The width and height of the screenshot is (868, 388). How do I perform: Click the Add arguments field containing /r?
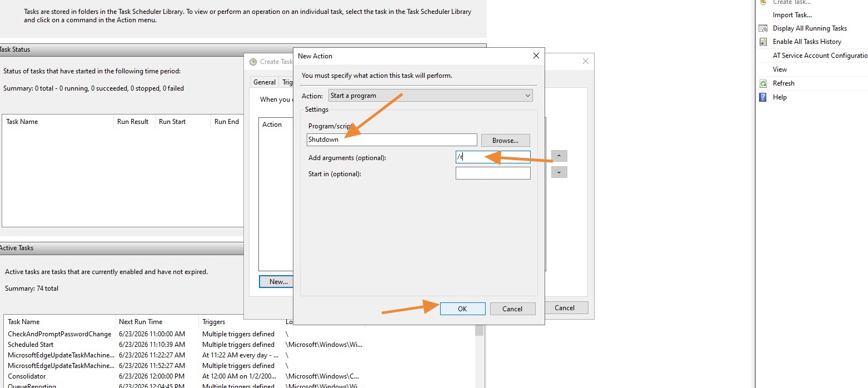pyautogui.click(x=493, y=157)
